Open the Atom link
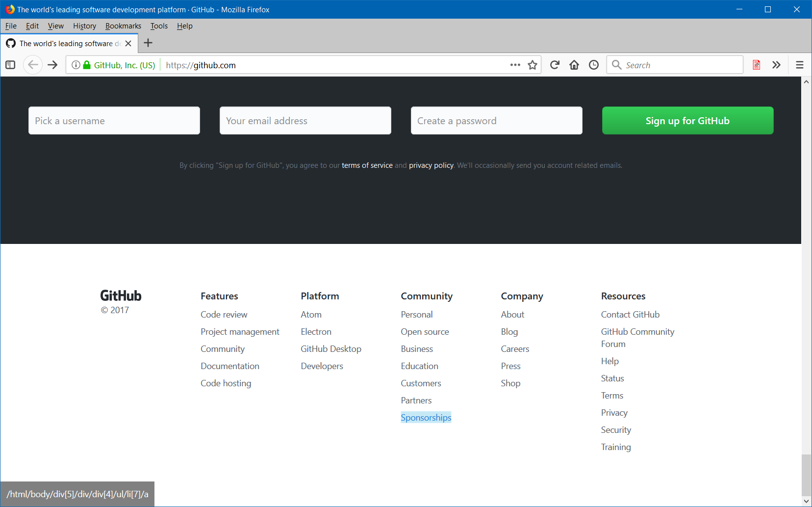The height and width of the screenshot is (507, 812). (x=311, y=315)
